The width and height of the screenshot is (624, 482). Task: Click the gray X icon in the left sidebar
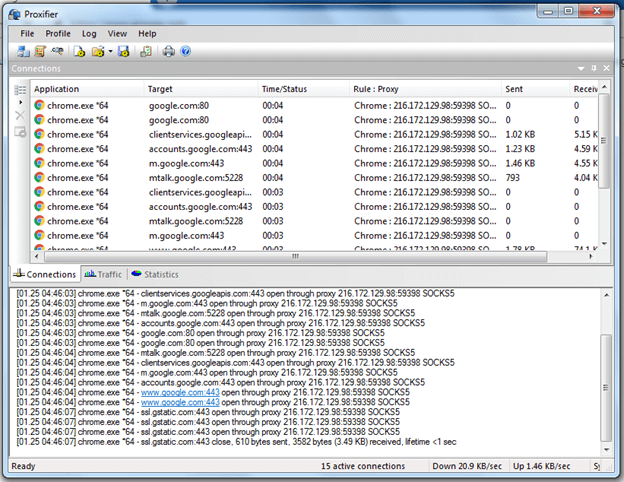tap(20, 116)
